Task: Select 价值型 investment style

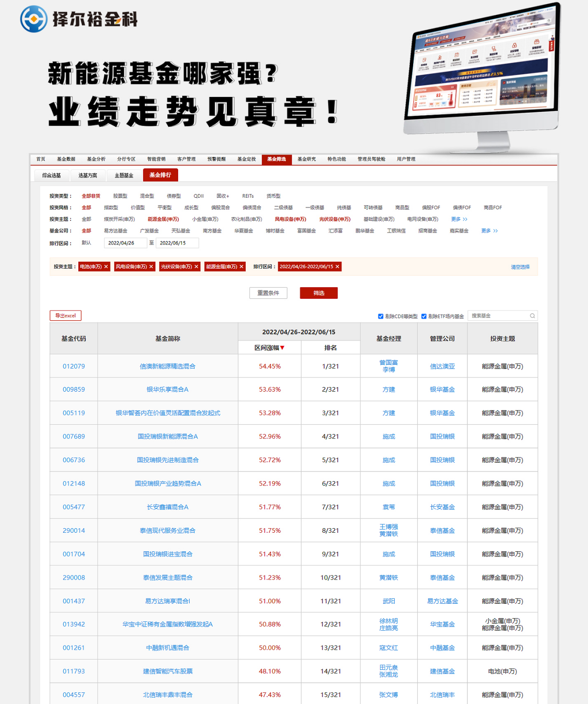Action: pyautogui.click(x=138, y=207)
